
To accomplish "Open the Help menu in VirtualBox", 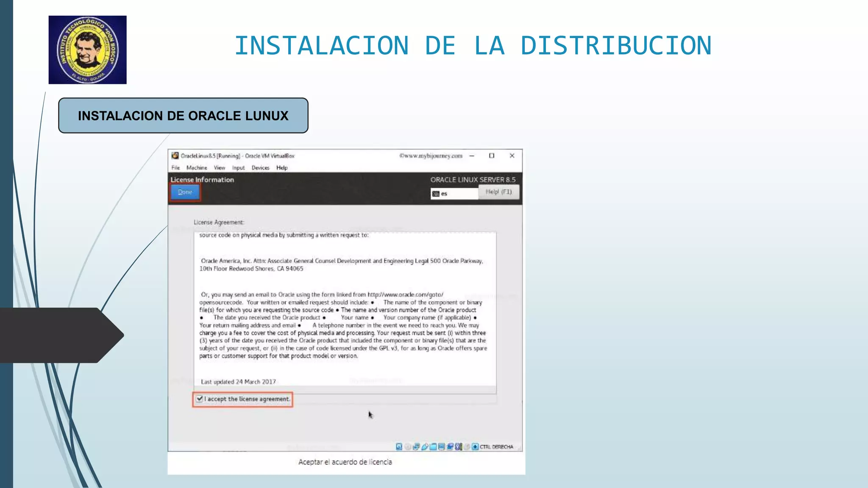I will (x=282, y=168).
